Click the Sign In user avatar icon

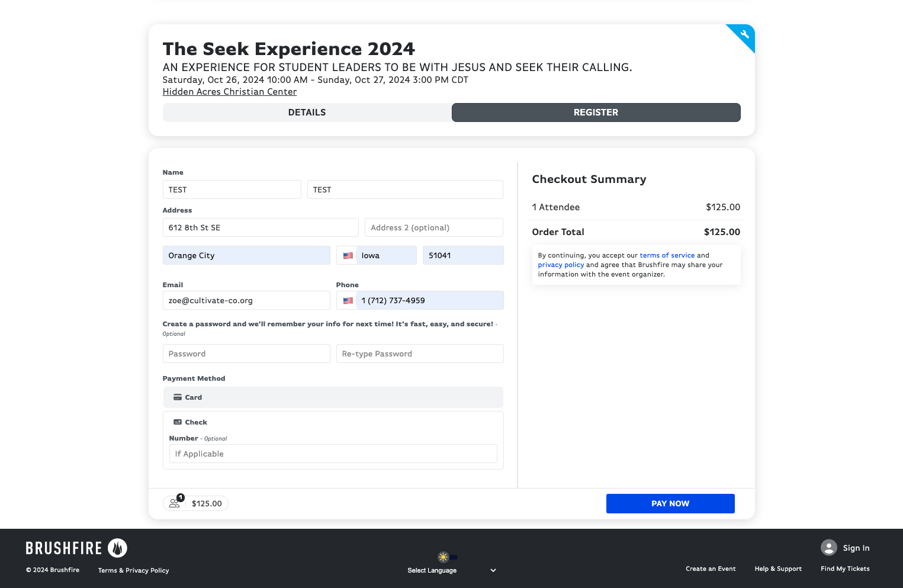tap(829, 548)
